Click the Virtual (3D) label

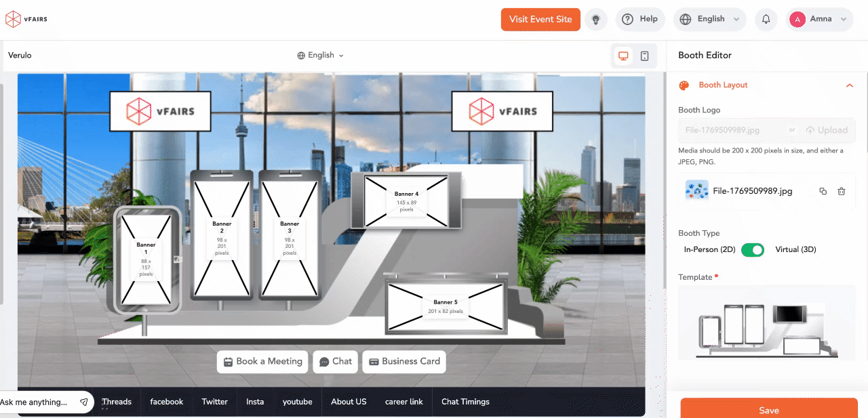pos(795,250)
